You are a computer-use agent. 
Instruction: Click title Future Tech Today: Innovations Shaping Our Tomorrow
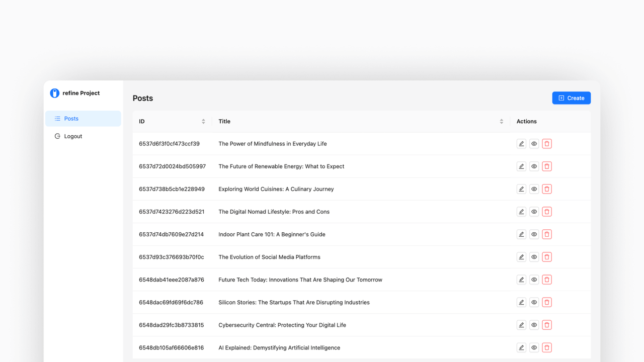tap(300, 280)
